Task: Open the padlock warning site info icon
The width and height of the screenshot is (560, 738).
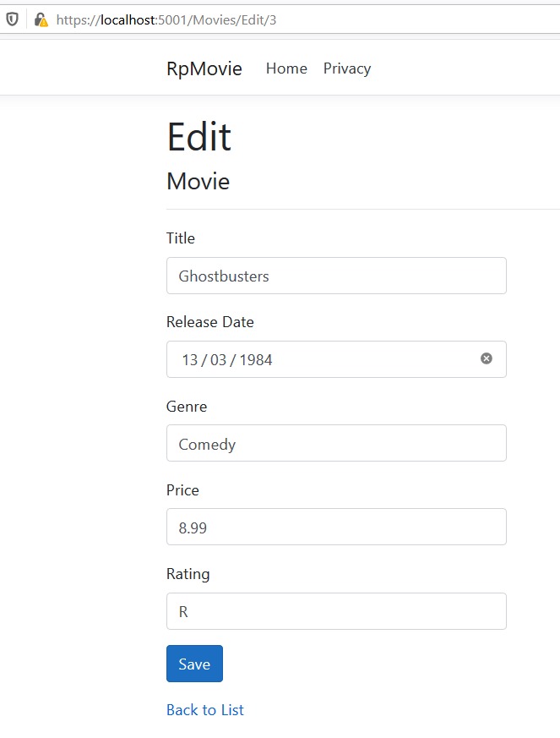Action: 40,19
